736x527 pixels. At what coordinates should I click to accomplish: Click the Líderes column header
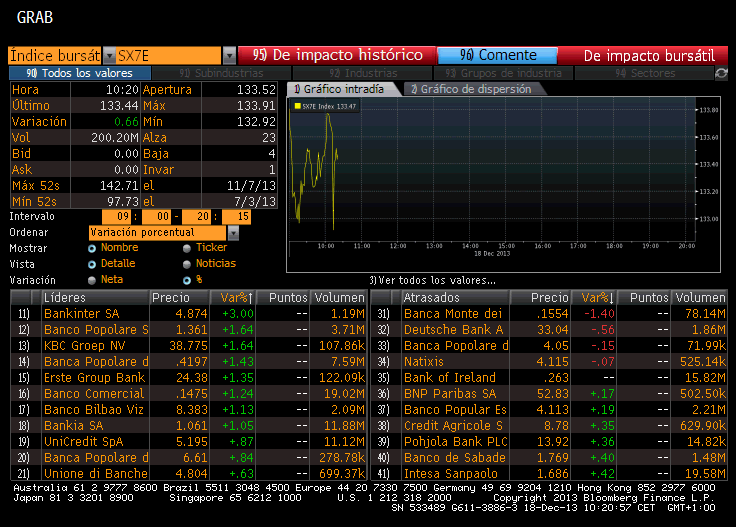coord(95,298)
